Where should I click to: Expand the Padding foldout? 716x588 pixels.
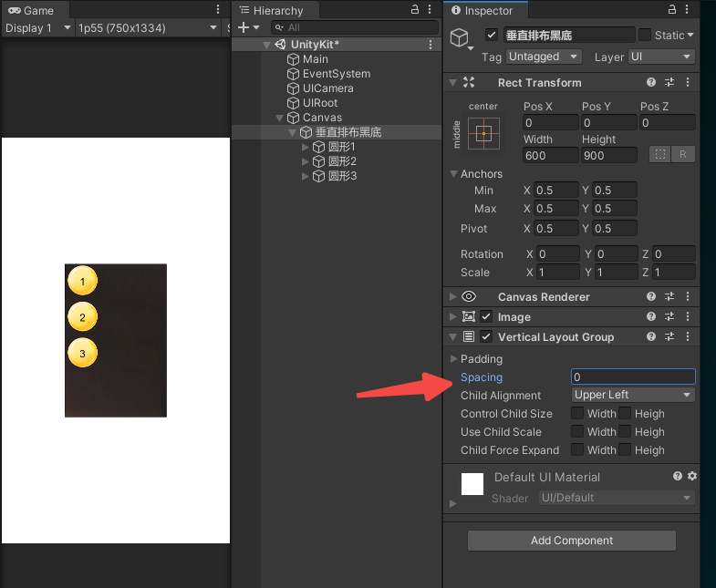click(453, 359)
